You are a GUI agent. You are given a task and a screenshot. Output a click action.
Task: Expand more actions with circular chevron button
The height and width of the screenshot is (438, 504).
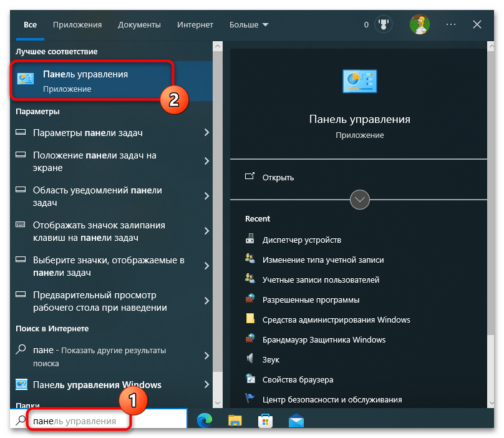(x=360, y=200)
